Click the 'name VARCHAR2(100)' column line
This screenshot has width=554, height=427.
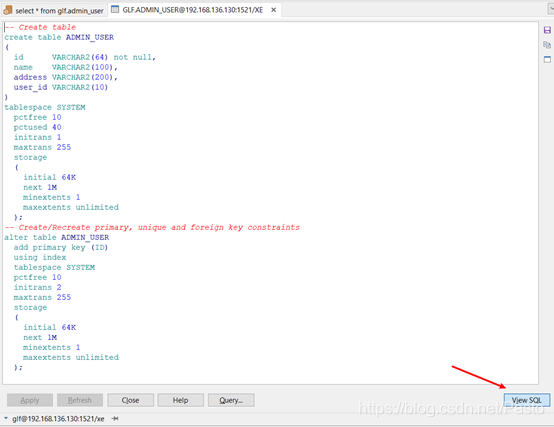66,67
